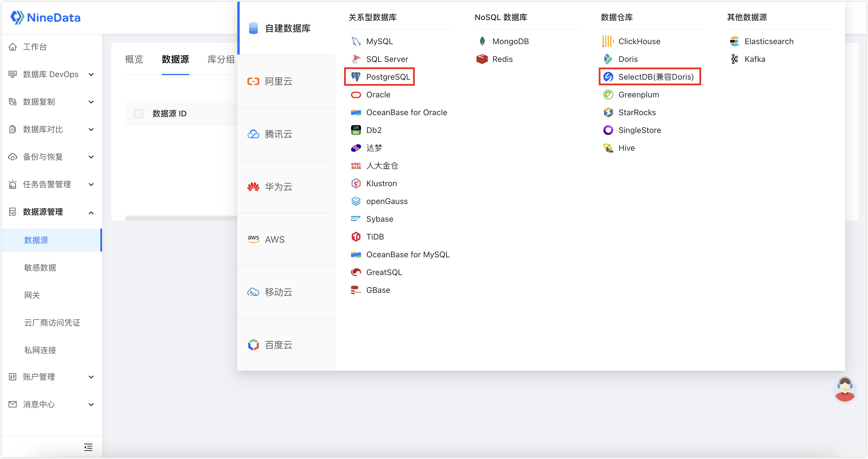Click the Klustron shield icon
The height and width of the screenshot is (459, 868).
[x=356, y=184]
